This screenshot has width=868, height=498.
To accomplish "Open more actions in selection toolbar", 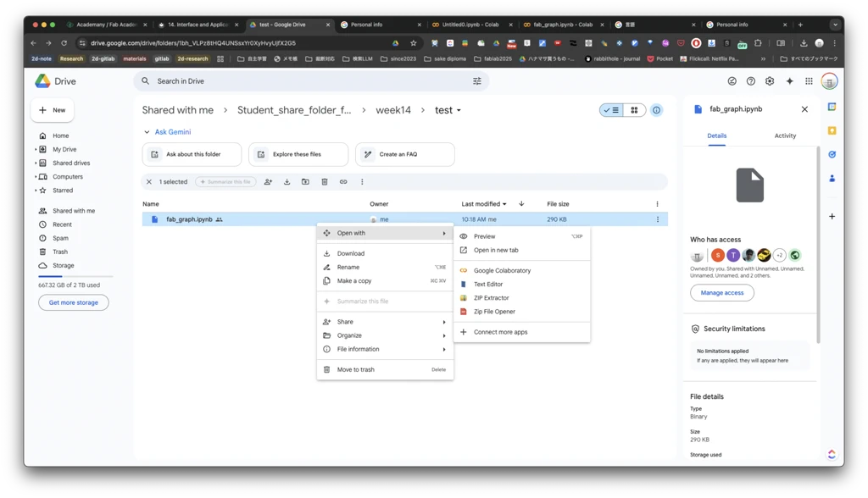I will pos(362,181).
